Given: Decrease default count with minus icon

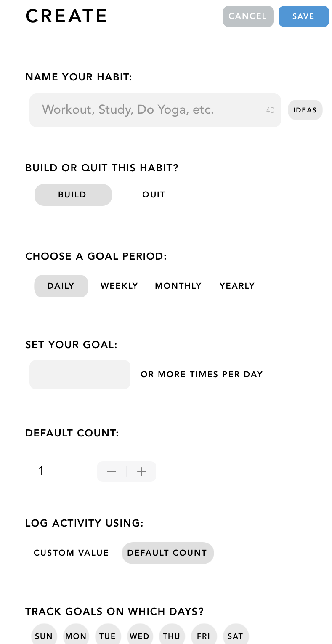Looking at the screenshot, I should pos(112,472).
